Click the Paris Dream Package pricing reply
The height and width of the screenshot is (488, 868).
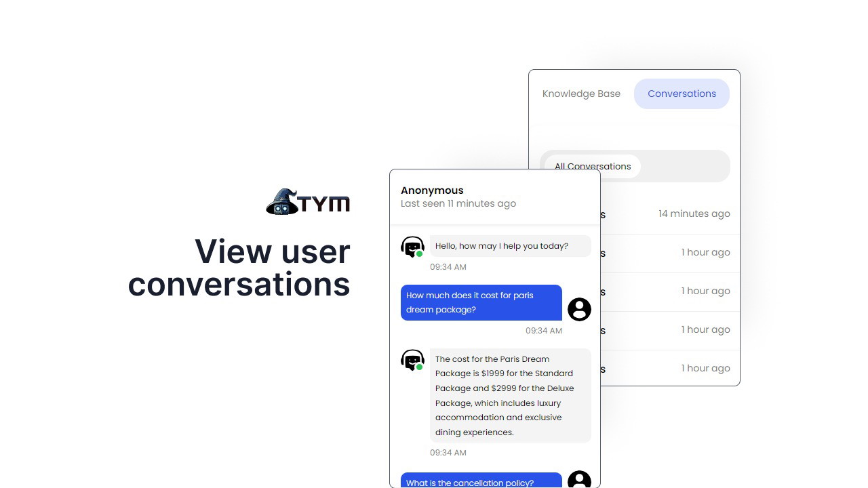point(509,395)
